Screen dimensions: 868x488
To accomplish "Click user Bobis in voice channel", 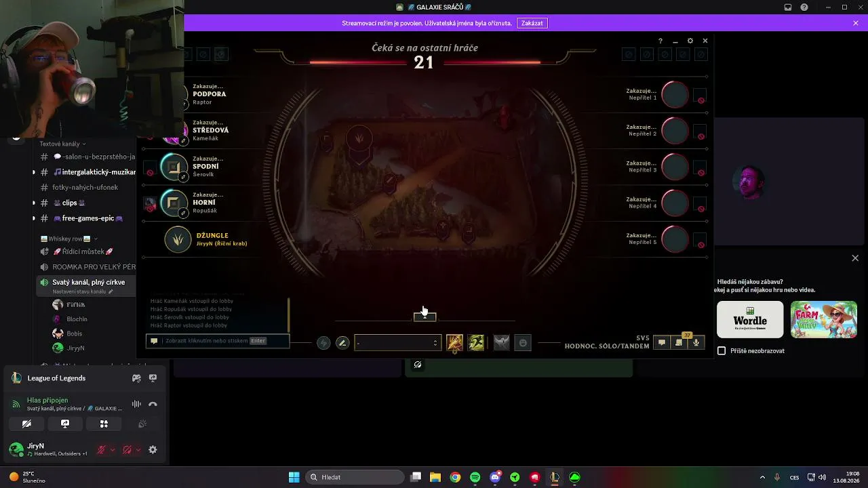I will 74,333.
